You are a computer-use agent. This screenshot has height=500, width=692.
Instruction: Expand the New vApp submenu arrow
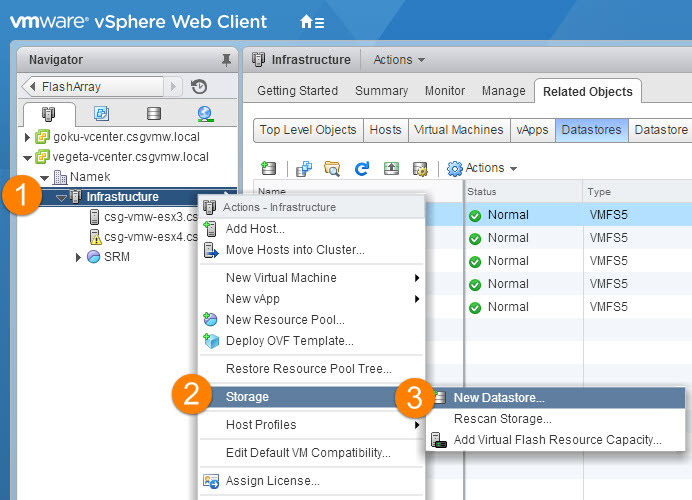coord(417,299)
